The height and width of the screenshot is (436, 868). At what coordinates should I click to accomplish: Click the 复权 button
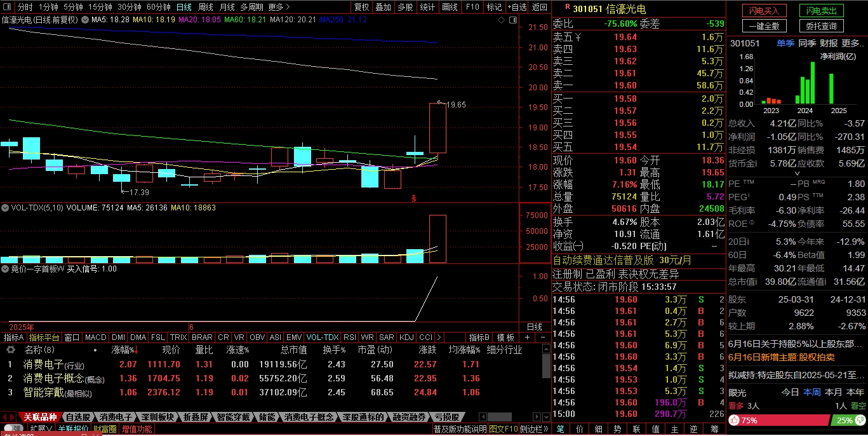click(x=361, y=7)
